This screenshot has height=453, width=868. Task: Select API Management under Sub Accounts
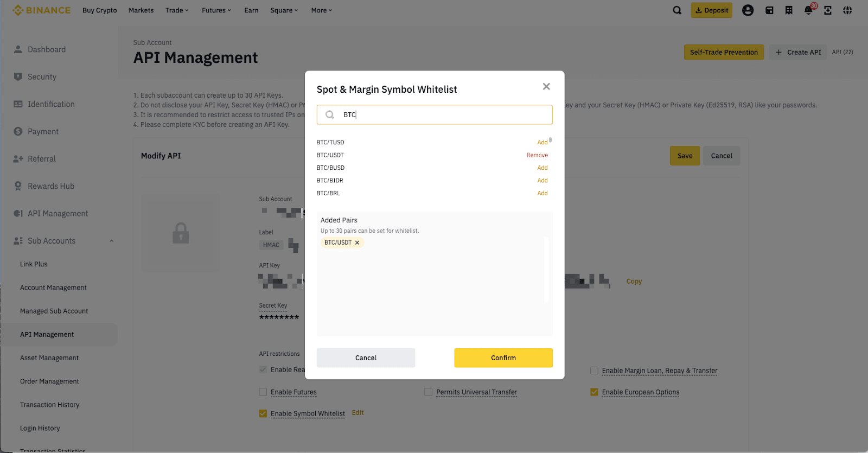coord(47,335)
